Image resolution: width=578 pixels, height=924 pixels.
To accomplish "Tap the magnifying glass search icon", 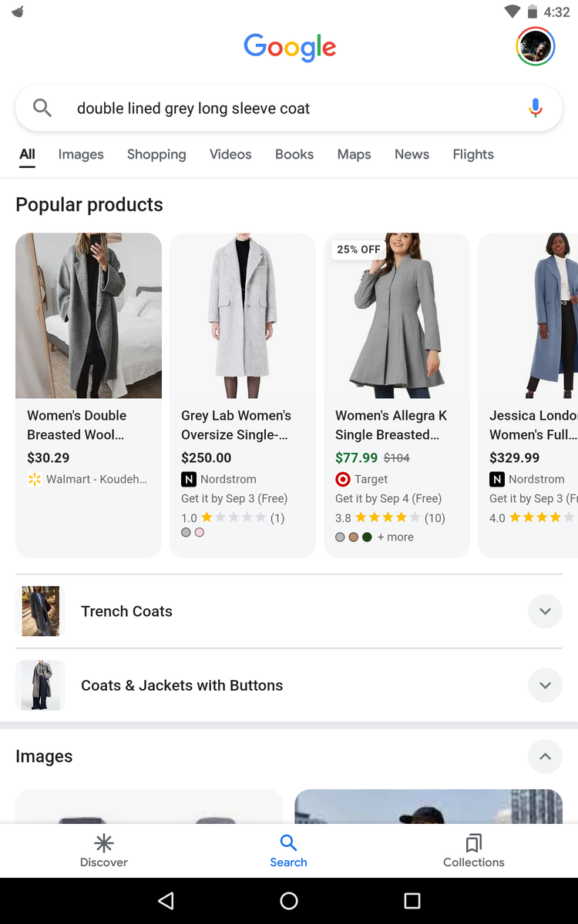I will [42, 109].
